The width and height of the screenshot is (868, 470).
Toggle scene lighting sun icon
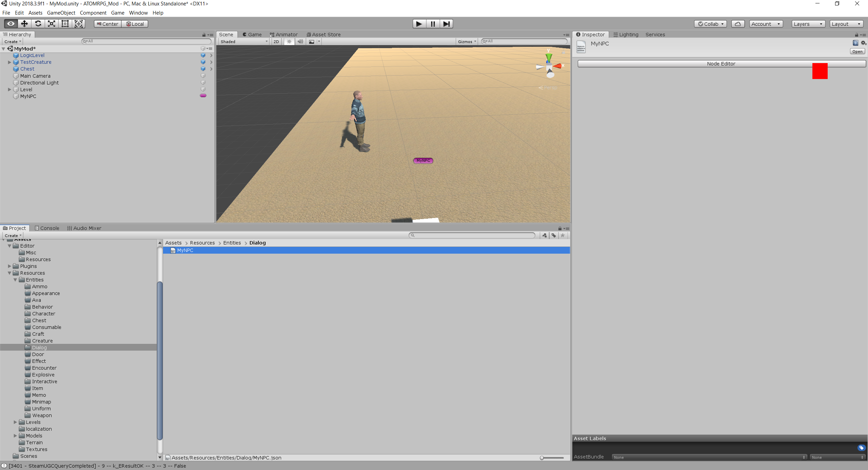(x=289, y=41)
